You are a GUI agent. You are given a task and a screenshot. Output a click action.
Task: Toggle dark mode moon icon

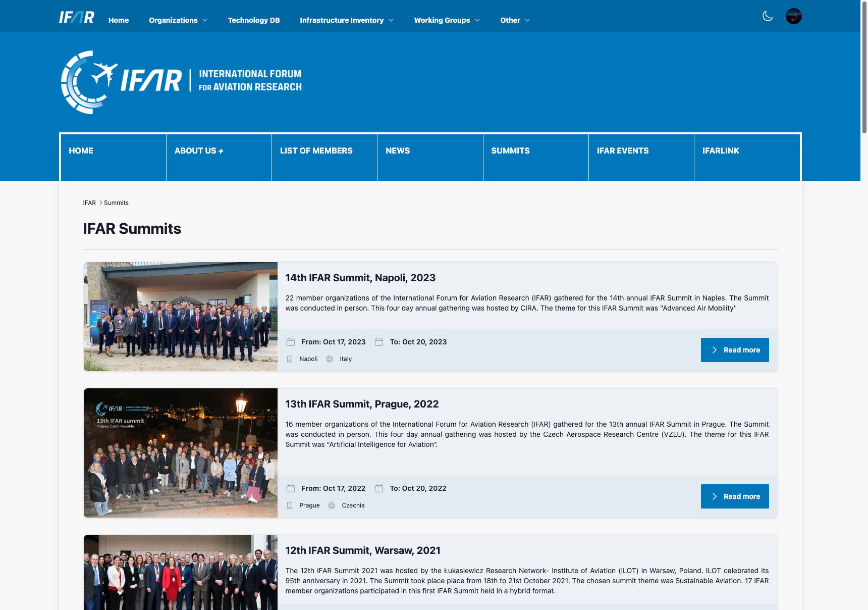pyautogui.click(x=768, y=16)
